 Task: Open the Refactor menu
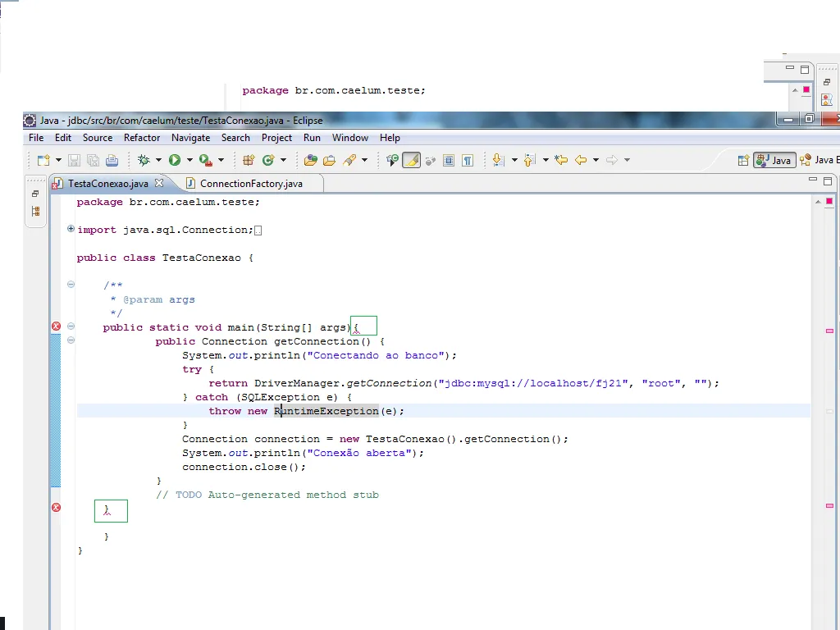pos(142,138)
